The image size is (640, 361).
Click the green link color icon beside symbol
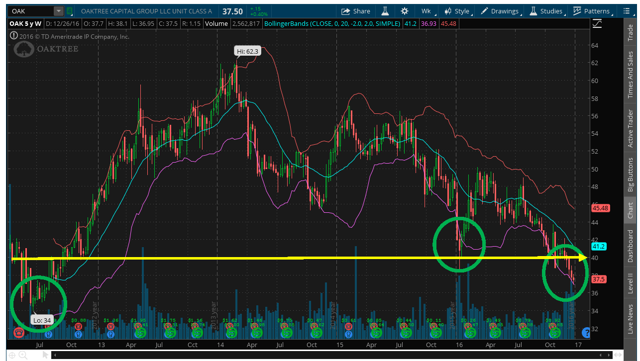point(69,11)
